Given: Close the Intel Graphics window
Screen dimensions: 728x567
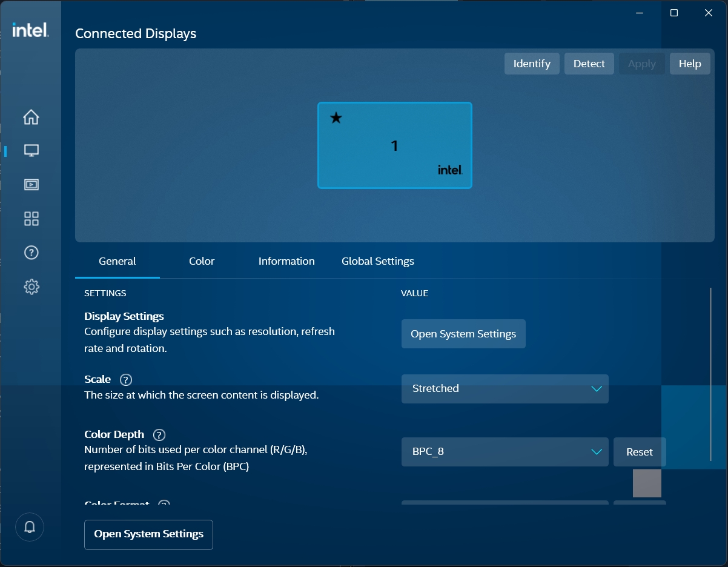Looking at the screenshot, I should [x=709, y=13].
